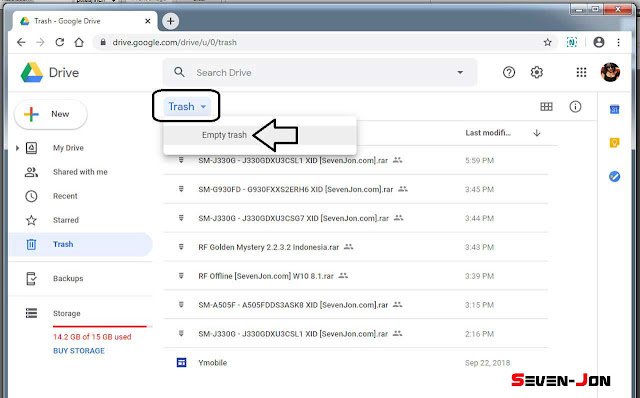
Task: Open the Chrome profile avatar icon
Action: coord(599,42)
